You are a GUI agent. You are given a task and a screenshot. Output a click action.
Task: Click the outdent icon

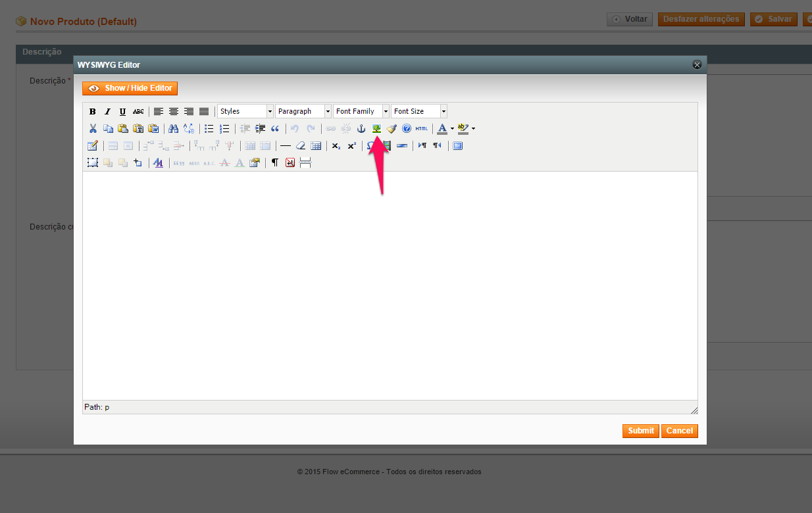(245, 128)
